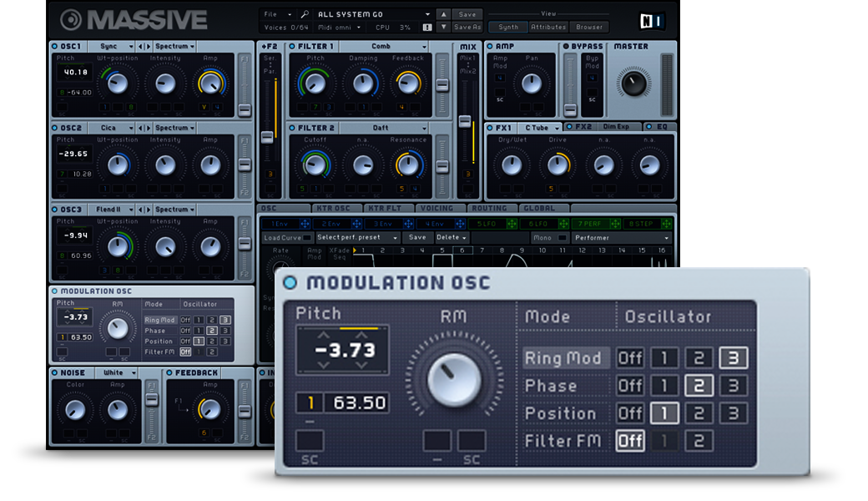Set Phase to Off in enlarged panel
Image resolution: width=868 pixels, height=501 pixels.
tap(630, 386)
